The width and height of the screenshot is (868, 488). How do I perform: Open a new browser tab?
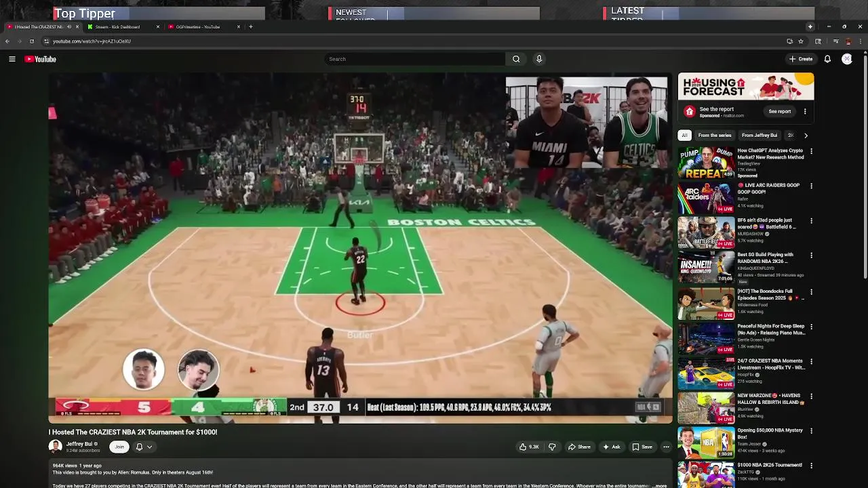point(251,27)
